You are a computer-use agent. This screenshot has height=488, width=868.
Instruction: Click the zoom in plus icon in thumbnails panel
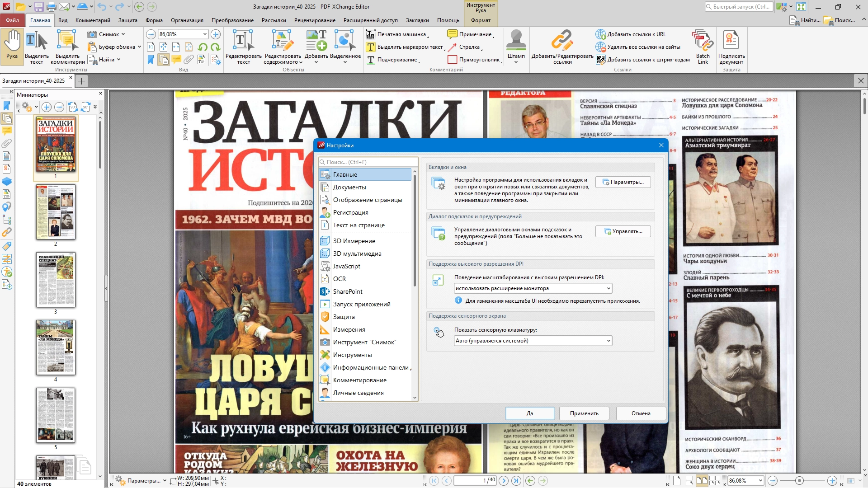click(47, 107)
